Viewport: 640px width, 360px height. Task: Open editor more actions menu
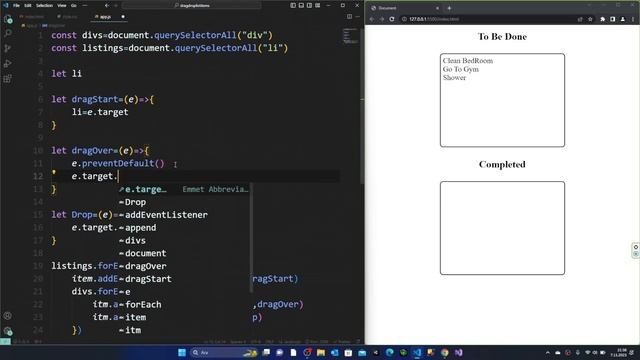(x=357, y=17)
